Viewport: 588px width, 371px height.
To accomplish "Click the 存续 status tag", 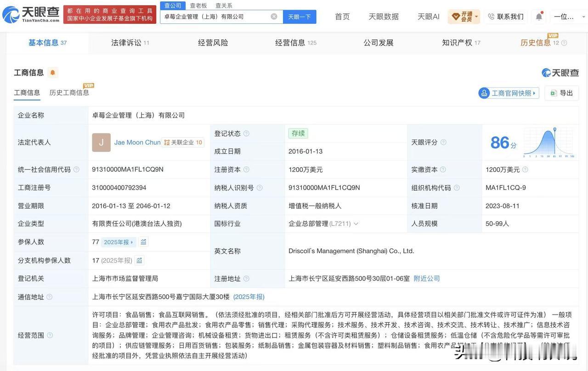I will [x=298, y=133].
